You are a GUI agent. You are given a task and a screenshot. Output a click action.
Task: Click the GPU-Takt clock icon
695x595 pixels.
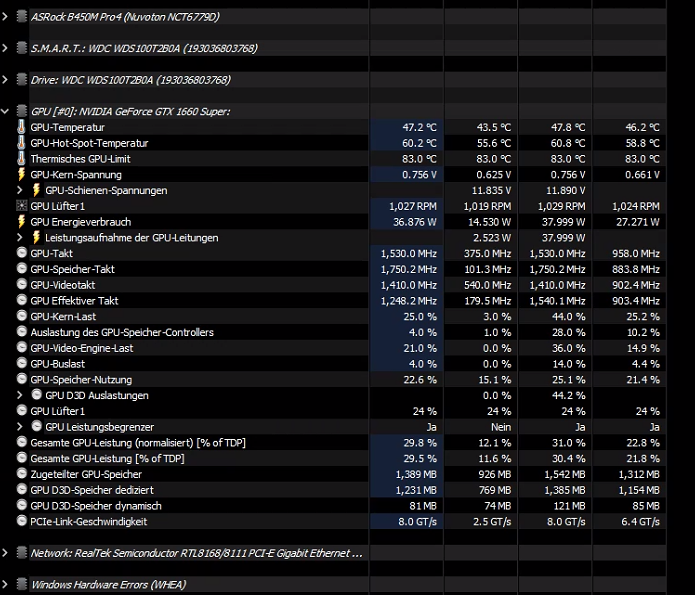(x=21, y=253)
